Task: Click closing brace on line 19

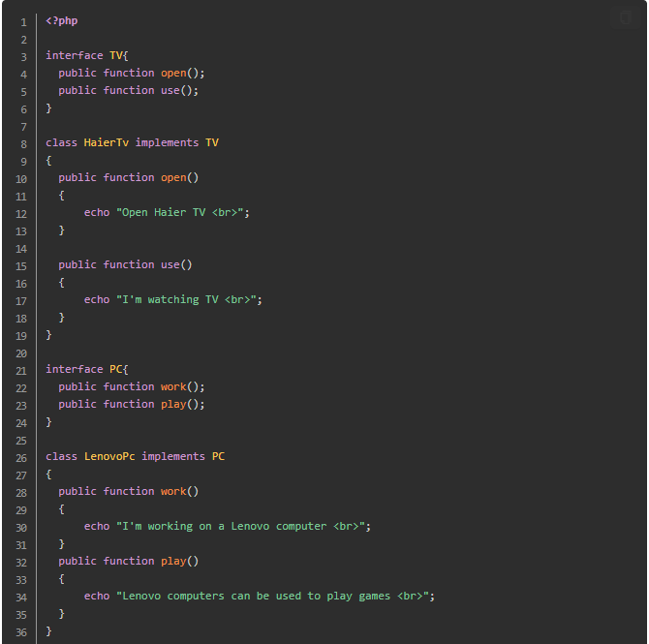Action: click(48, 335)
